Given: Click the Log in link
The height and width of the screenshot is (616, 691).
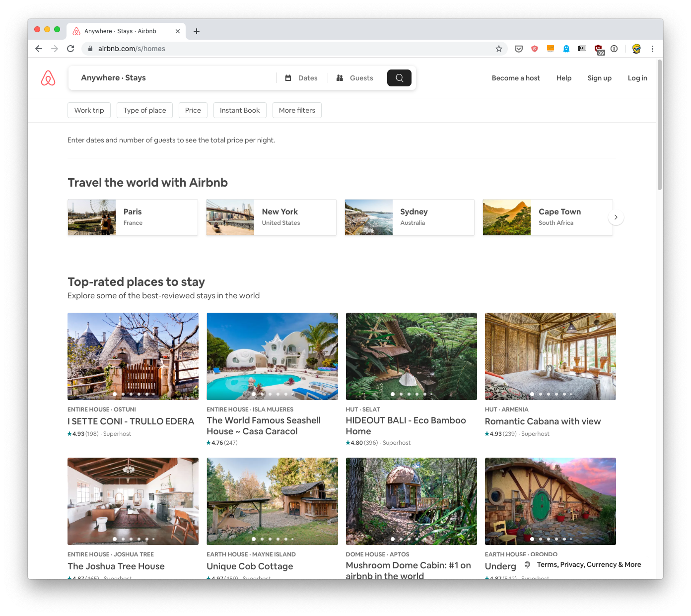Looking at the screenshot, I should pos(637,78).
